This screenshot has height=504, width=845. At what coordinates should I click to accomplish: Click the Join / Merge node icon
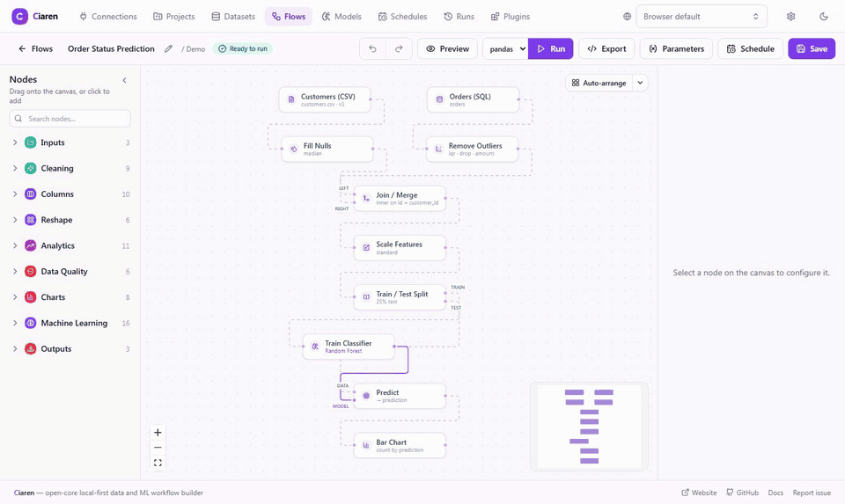(x=366, y=198)
